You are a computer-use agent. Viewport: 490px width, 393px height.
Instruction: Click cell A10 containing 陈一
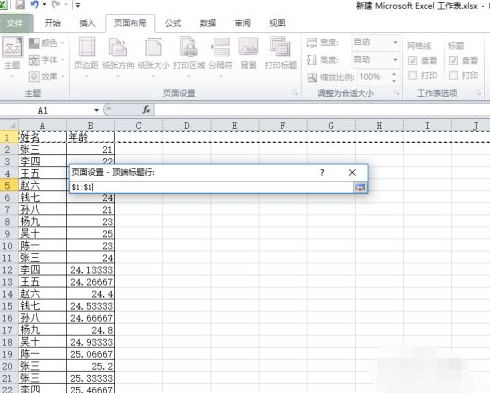(42, 246)
